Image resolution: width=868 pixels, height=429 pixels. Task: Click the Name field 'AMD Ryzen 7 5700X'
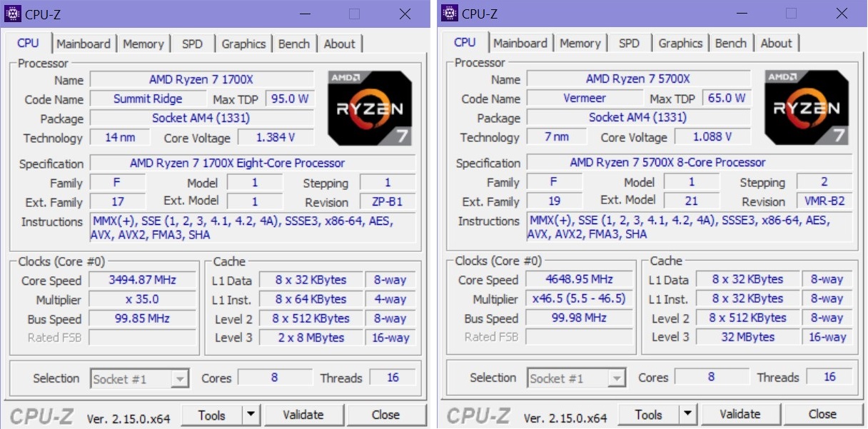[638, 79]
